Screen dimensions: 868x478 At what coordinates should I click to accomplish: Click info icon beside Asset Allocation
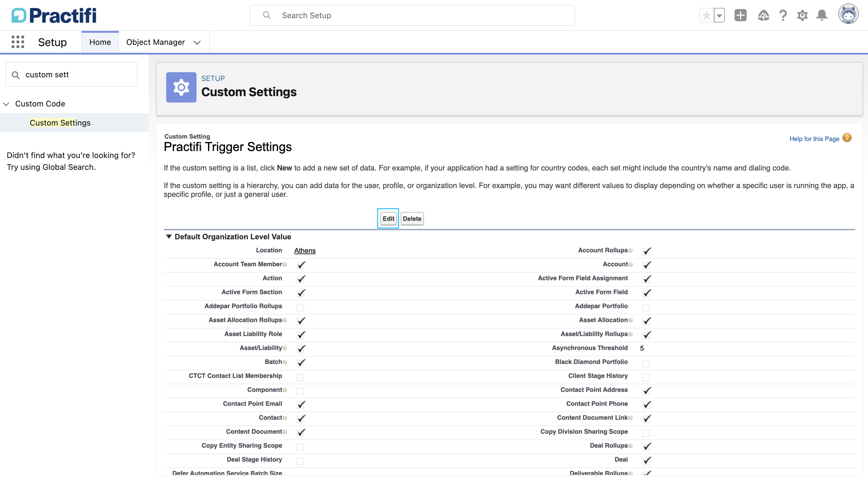[631, 320]
